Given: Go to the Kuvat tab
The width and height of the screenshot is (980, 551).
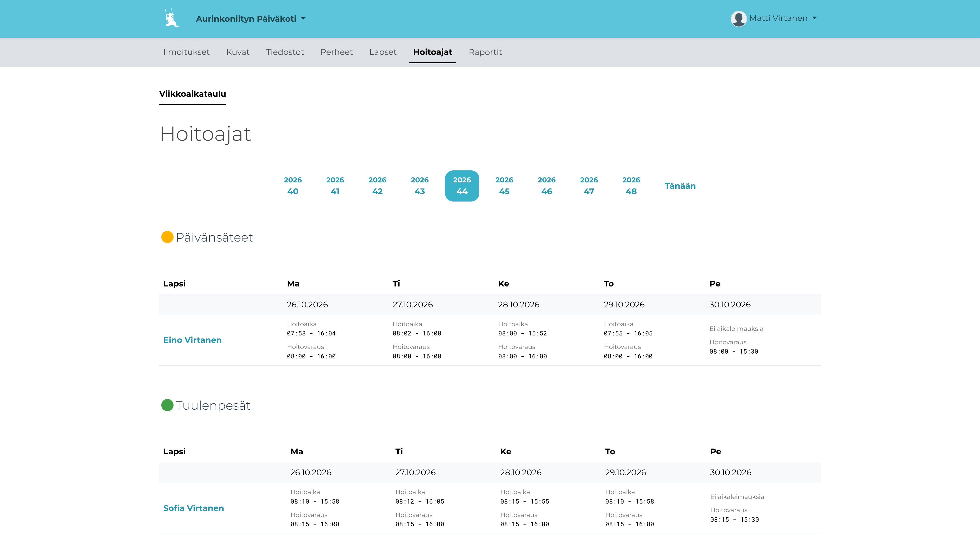Looking at the screenshot, I should tap(238, 52).
